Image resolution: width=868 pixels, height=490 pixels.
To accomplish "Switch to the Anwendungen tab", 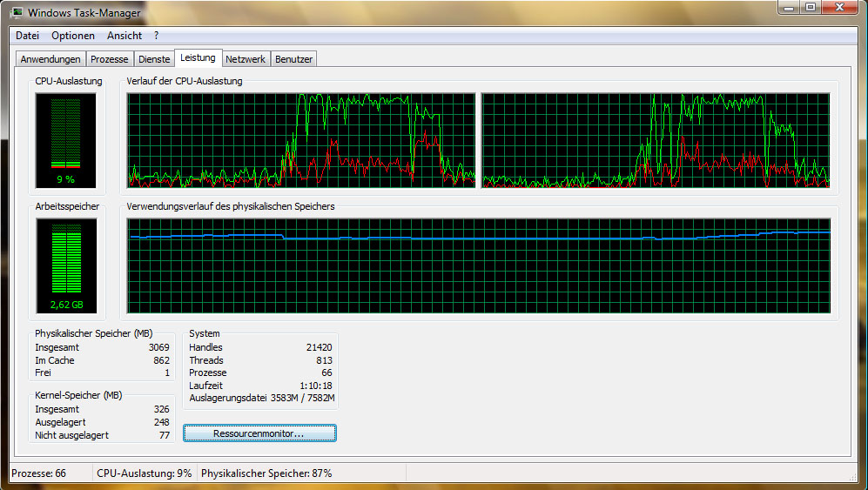I will 50,59.
